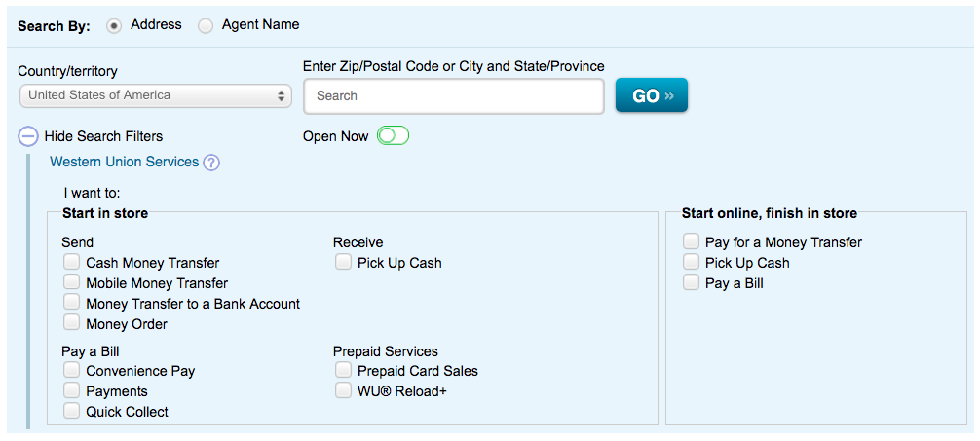Click the Zip/Postal Code search field
The width and height of the screenshot is (980, 441).
click(454, 96)
